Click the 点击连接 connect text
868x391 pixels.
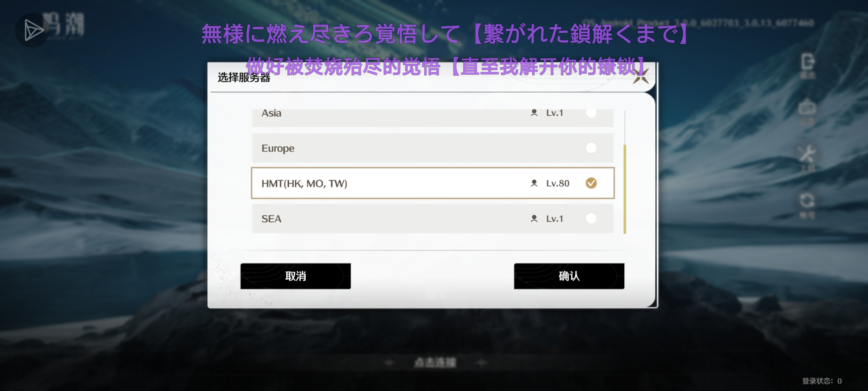tap(435, 363)
